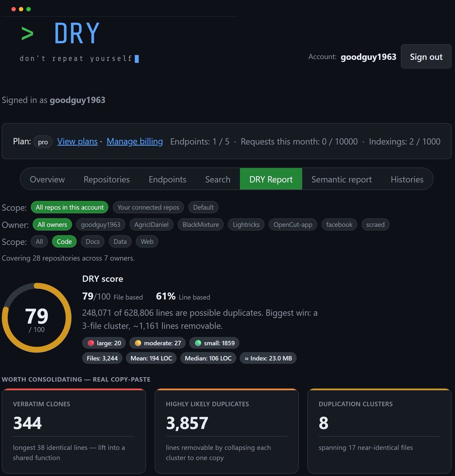Click the '61% Line based' score text
Viewport: 455px width, 476px height.
pos(183,296)
